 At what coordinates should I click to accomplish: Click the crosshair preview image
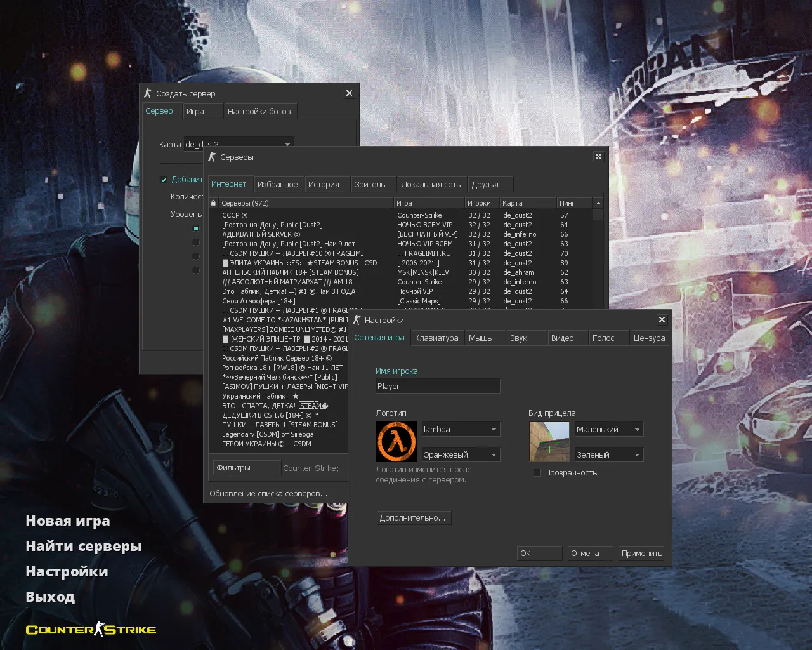[x=549, y=442]
